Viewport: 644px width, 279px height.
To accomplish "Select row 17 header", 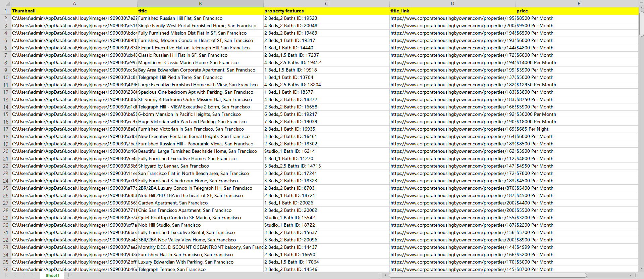I will point(5,129).
